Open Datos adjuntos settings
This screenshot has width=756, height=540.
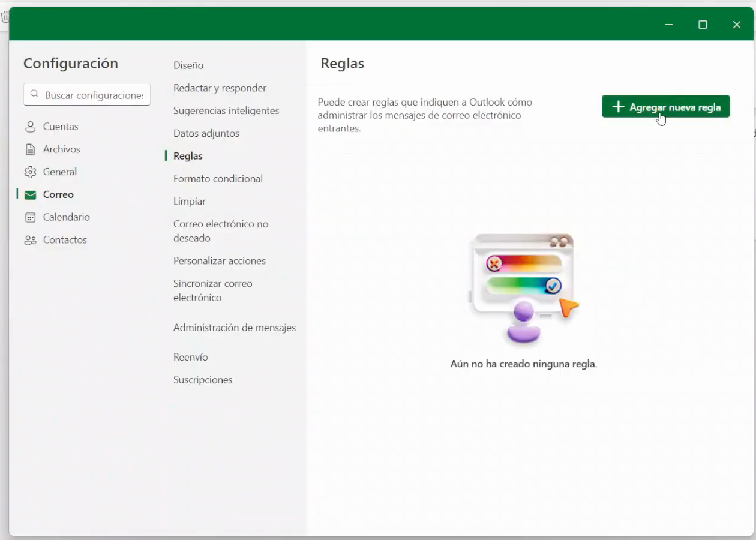click(206, 133)
